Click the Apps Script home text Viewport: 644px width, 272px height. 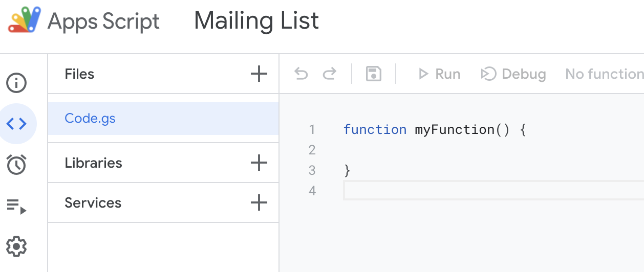(x=103, y=21)
